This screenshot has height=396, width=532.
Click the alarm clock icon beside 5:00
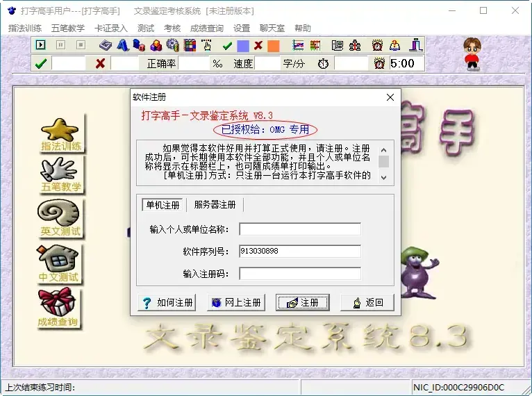pos(379,63)
